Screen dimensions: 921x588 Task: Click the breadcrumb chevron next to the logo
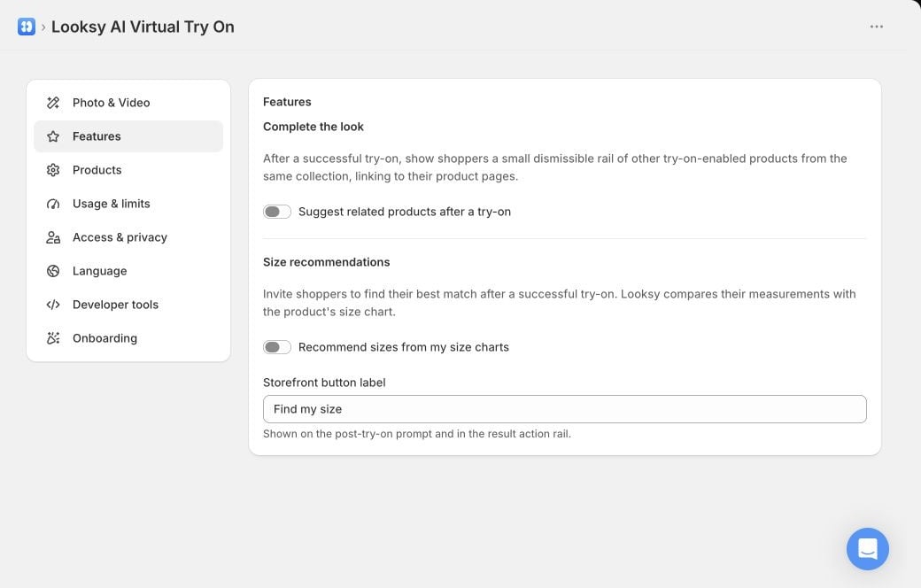[43, 27]
